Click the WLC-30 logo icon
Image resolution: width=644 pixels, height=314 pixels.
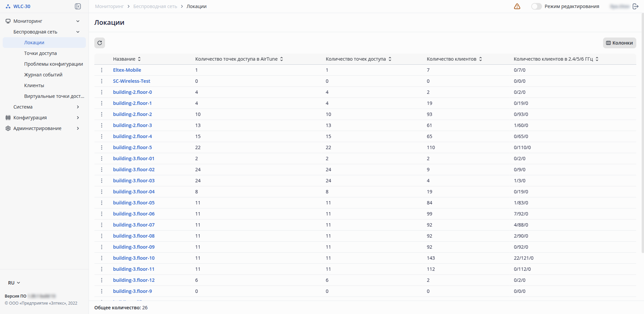tap(8, 6)
